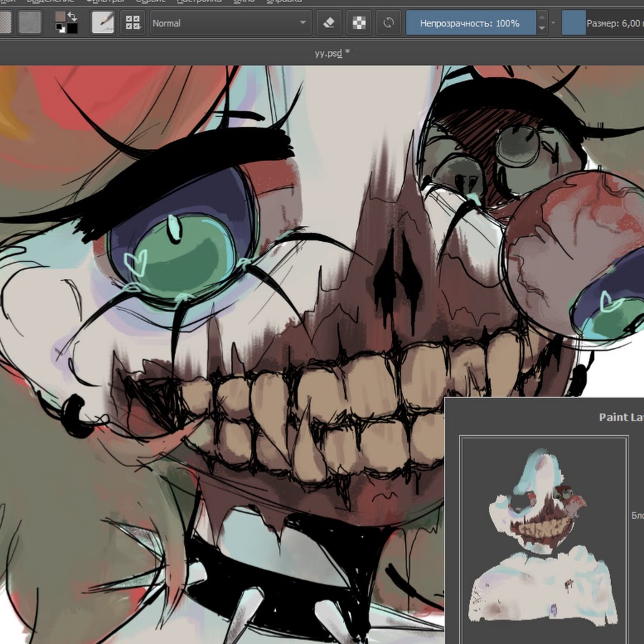Decrease opacity with the down arrow

pos(542,29)
